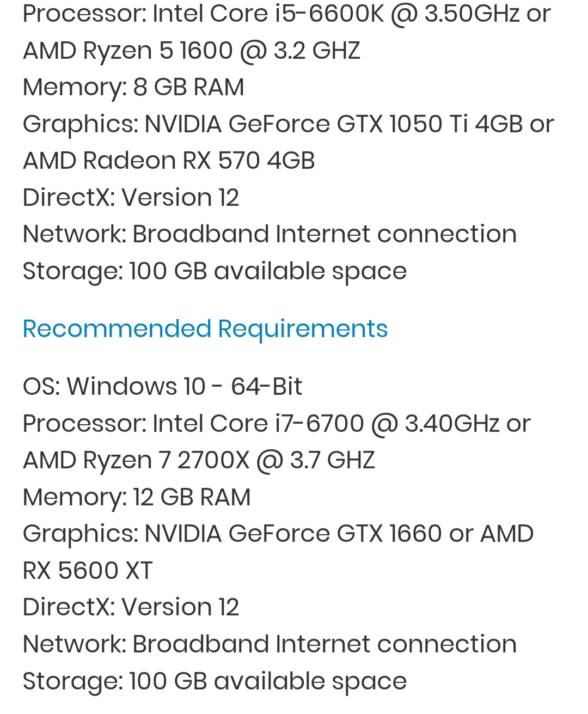588x714 pixels.
Task: Click the first DirectX: Version 12 line
Action: pyautogui.click(x=131, y=198)
